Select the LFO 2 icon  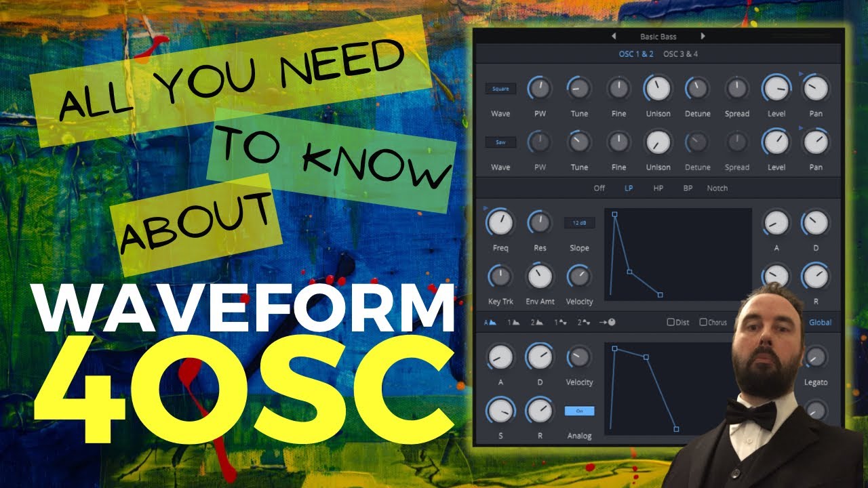click(x=584, y=323)
